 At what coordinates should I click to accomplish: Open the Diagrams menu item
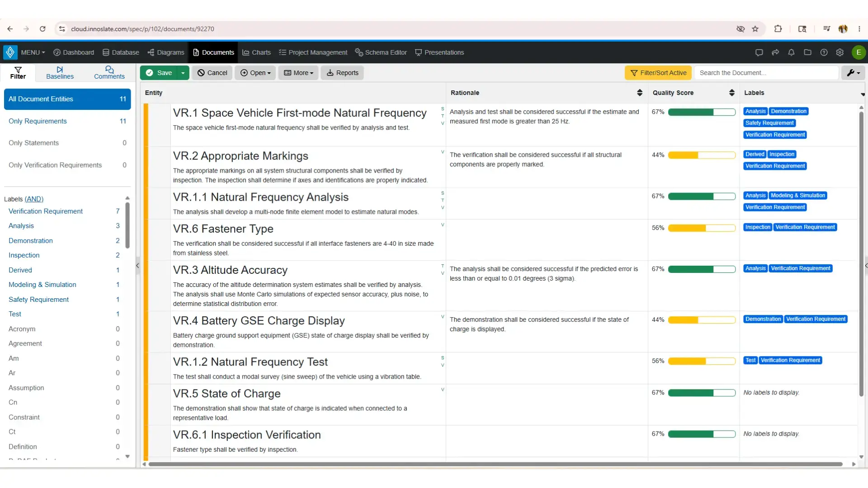coord(166,52)
